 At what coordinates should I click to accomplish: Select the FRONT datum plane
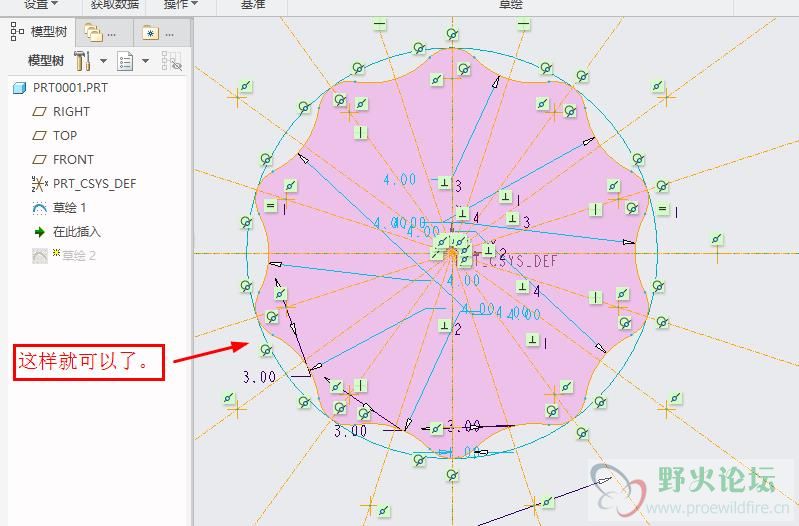point(73,160)
